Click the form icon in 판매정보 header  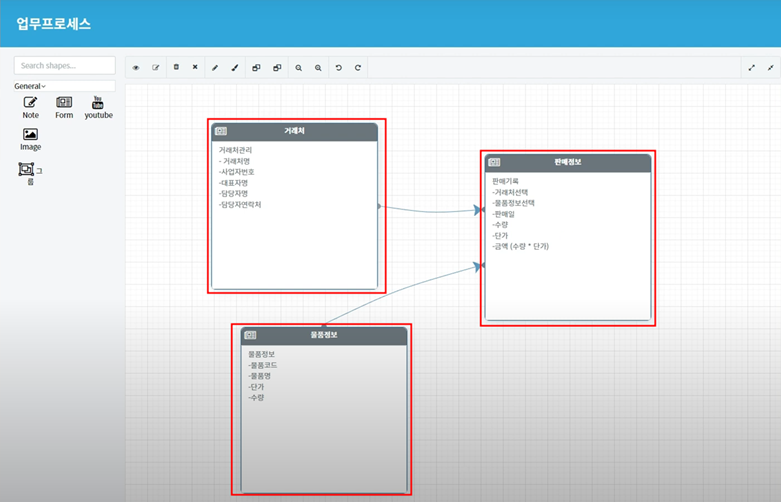pyautogui.click(x=495, y=162)
